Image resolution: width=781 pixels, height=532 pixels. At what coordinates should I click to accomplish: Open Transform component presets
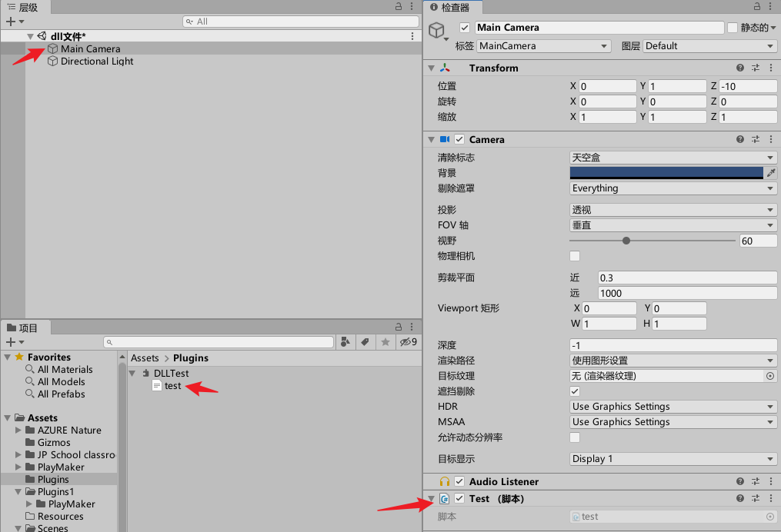point(756,68)
